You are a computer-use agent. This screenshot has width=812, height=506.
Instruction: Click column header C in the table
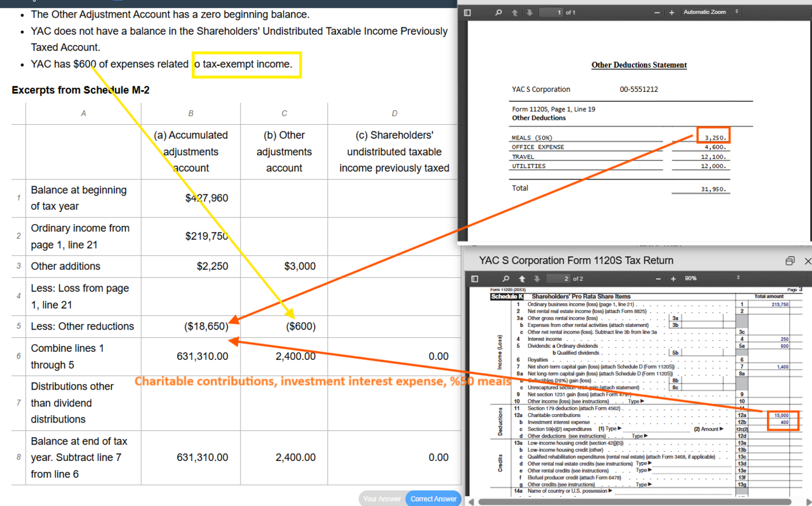pyautogui.click(x=284, y=113)
